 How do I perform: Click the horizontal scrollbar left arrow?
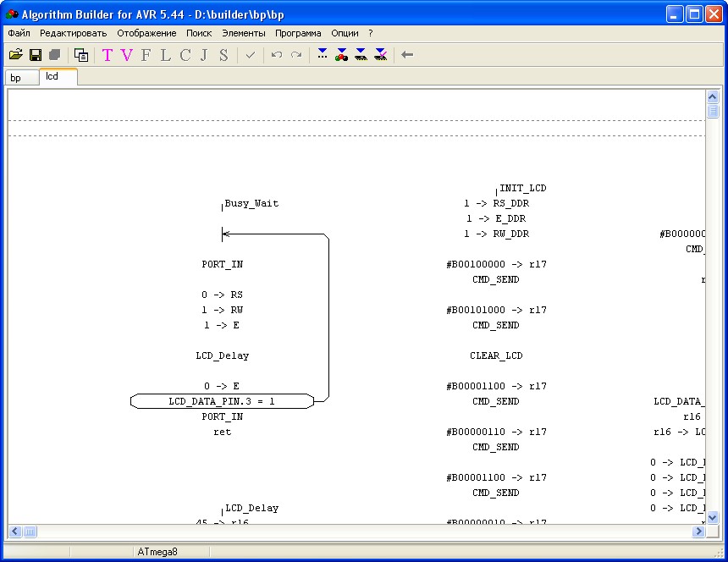(15, 532)
